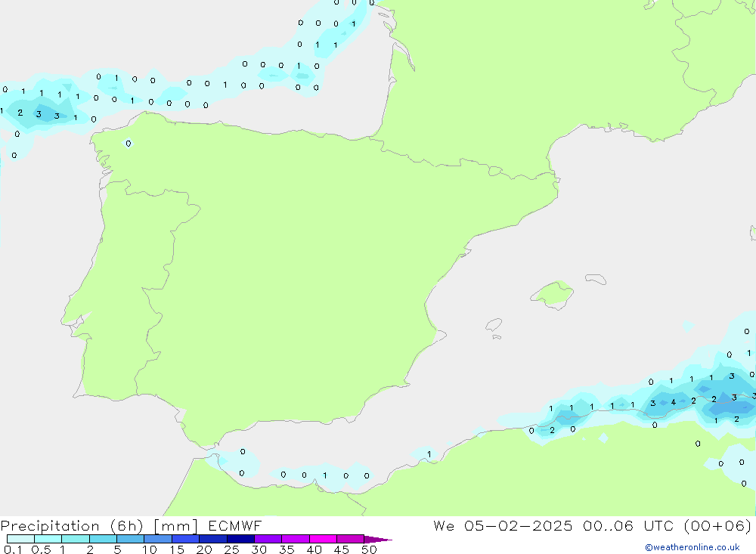Click the legend scale label '10'
756x554 pixels.
tap(150, 549)
